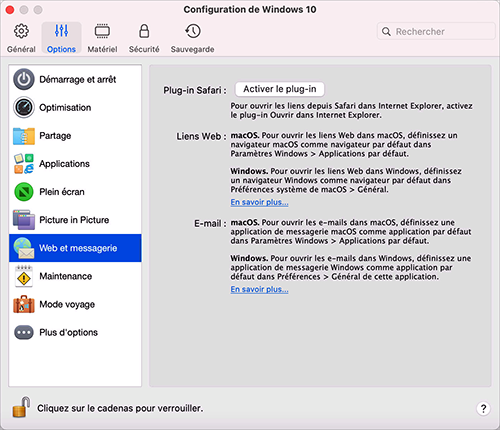The height and width of the screenshot is (430, 500).
Task: Open En savoir plus under Liens Web
Action: (259, 202)
